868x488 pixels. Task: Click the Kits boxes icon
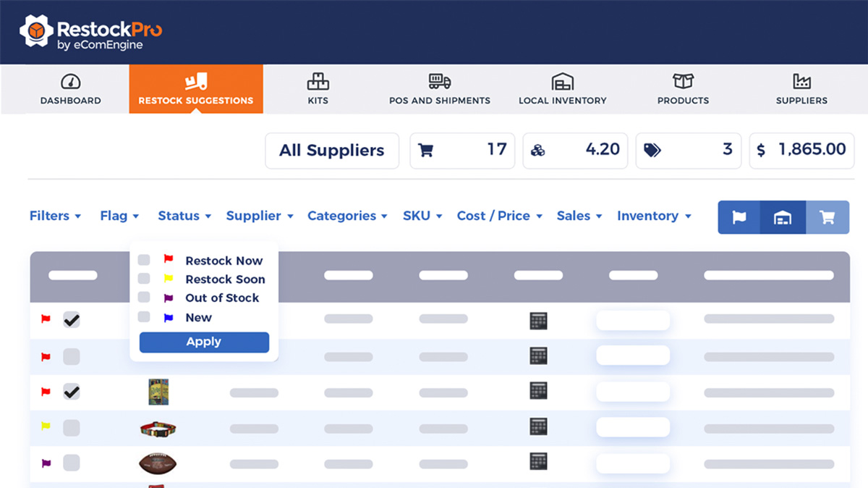click(318, 81)
